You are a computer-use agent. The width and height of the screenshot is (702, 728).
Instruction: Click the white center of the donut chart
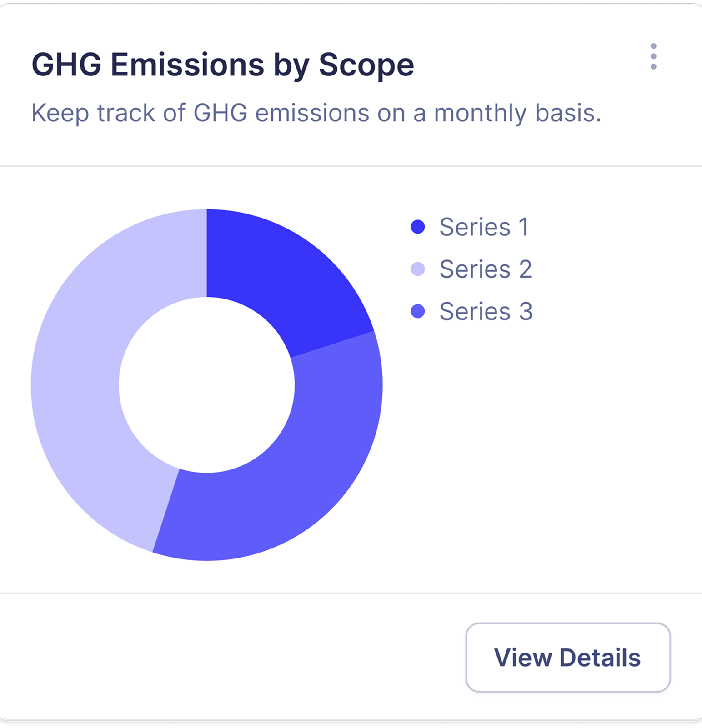point(207,385)
